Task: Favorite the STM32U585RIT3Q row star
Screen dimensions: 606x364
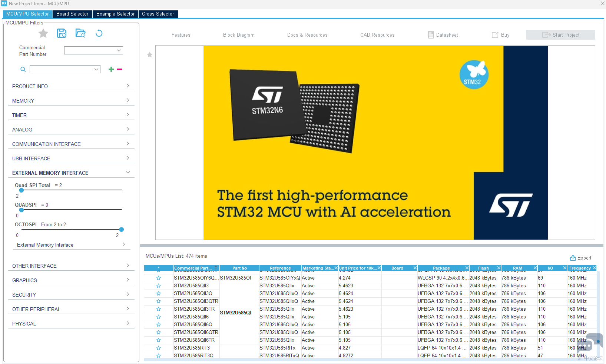Action: point(159,356)
